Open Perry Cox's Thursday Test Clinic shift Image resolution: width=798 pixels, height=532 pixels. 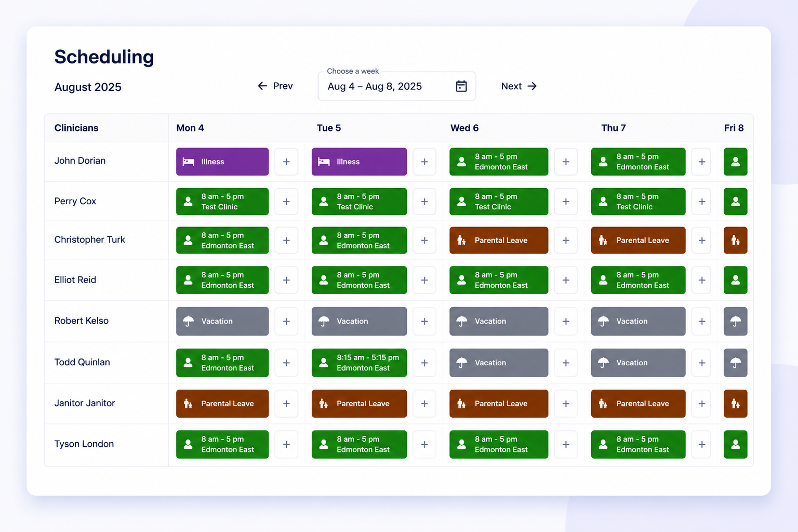[638, 202]
